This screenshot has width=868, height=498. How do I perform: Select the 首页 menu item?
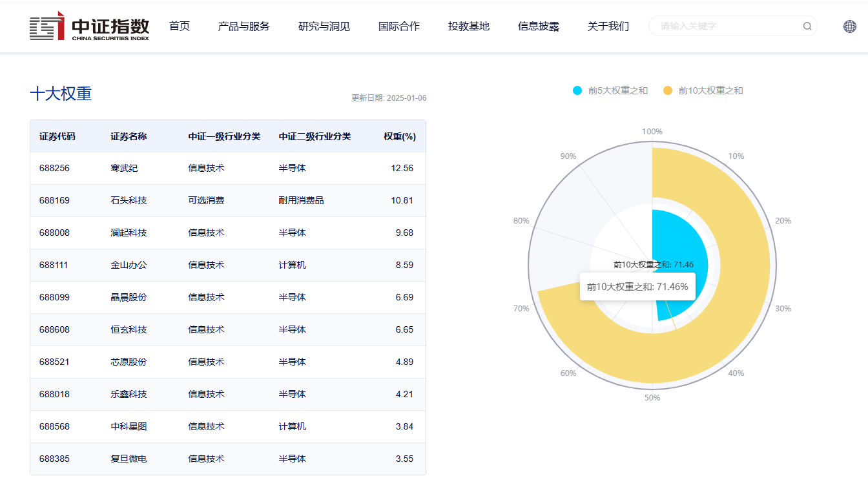click(x=179, y=26)
